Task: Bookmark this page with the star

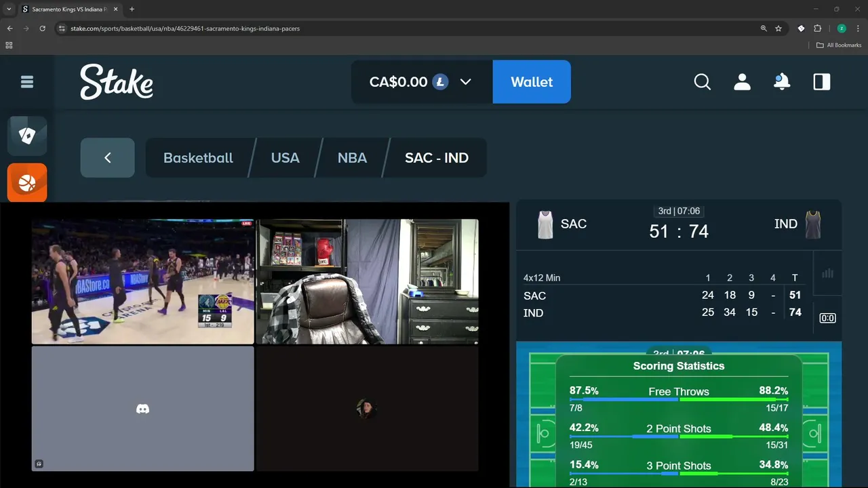Action: click(x=778, y=28)
